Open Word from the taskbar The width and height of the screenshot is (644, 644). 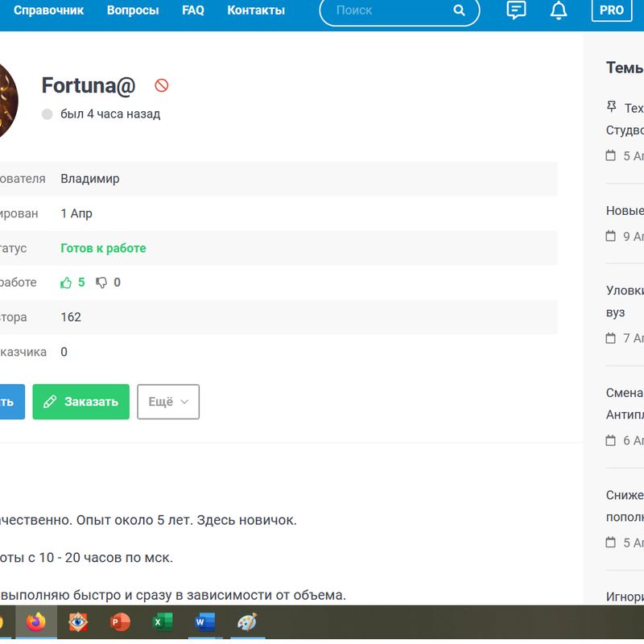205,622
